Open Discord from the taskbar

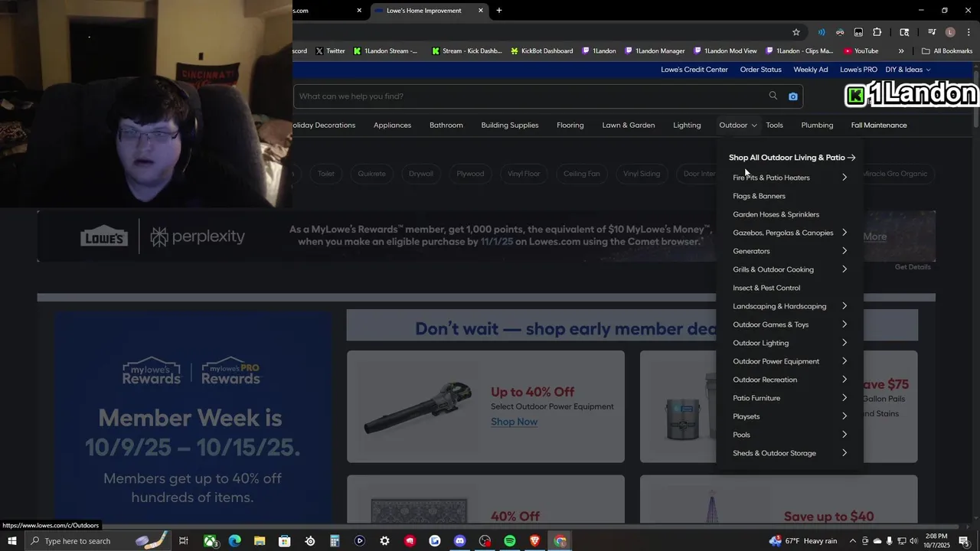point(459,541)
